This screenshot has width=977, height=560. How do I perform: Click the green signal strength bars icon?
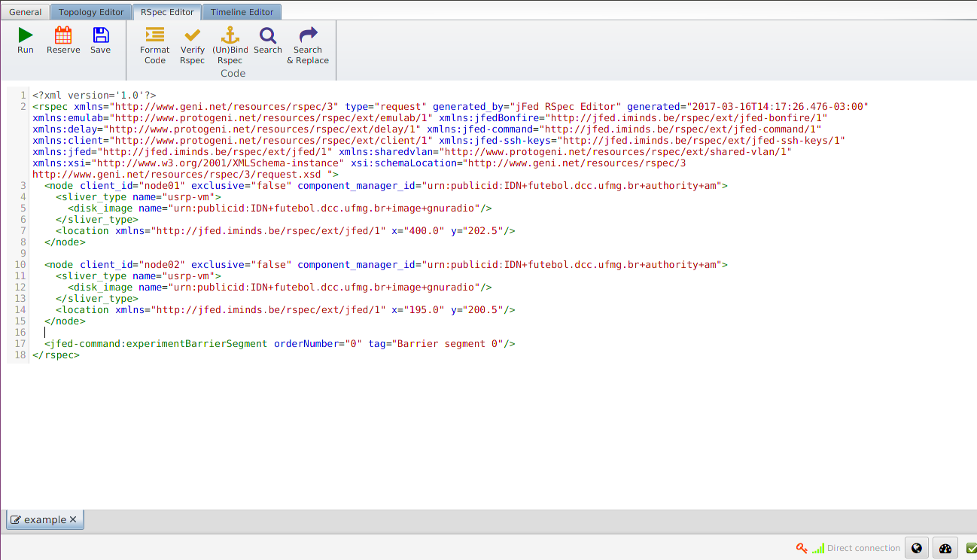(x=818, y=549)
